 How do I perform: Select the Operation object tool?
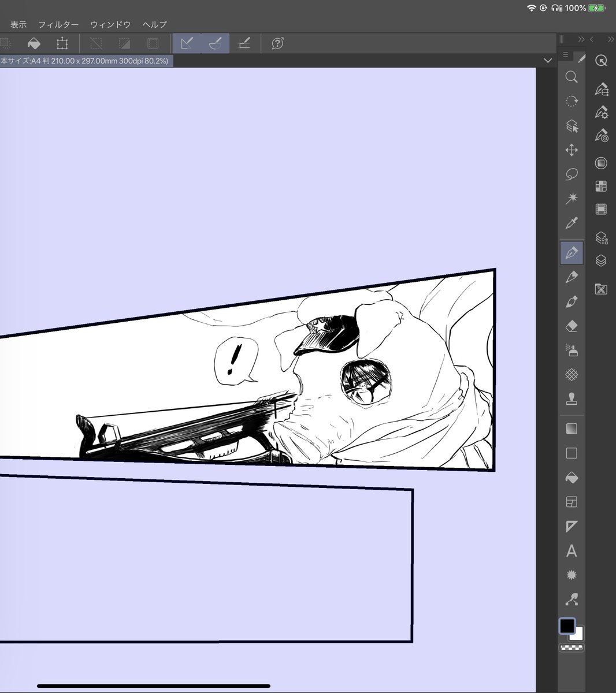[572, 126]
